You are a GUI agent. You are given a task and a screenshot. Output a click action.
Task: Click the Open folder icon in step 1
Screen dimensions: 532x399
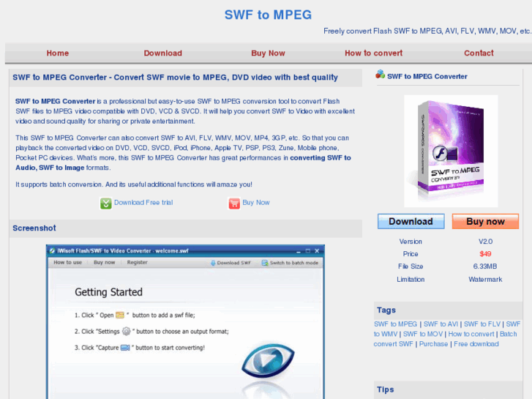pos(120,315)
